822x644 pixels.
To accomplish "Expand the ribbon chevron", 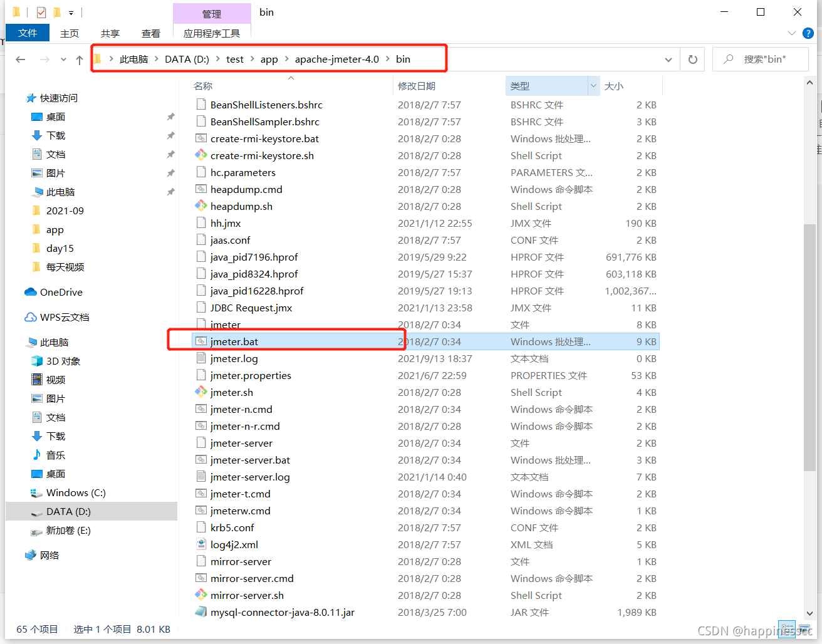I will (x=792, y=33).
